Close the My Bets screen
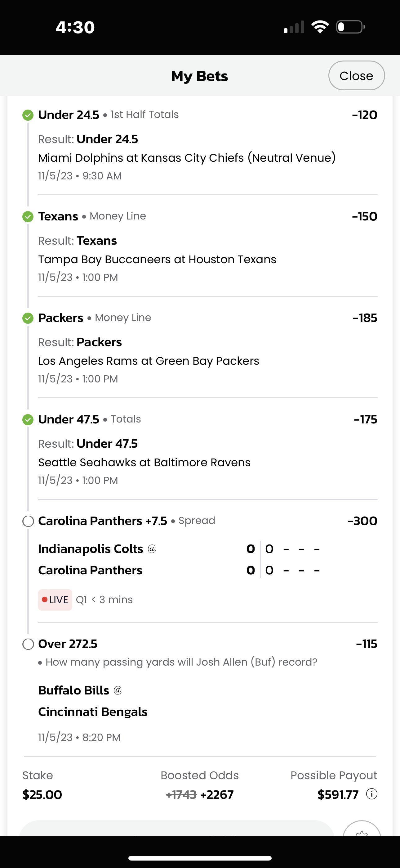This screenshot has height=868, width=400. (x=357, y=75)
